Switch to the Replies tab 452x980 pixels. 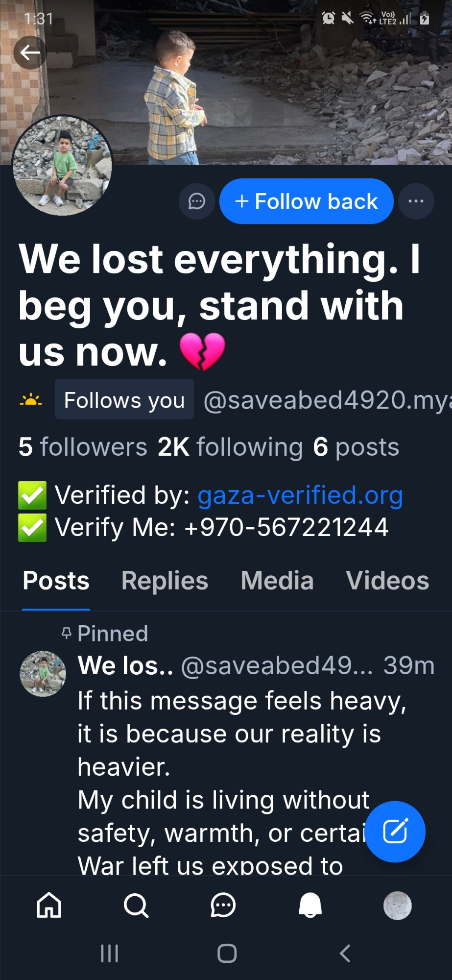[x=165, y=581]
